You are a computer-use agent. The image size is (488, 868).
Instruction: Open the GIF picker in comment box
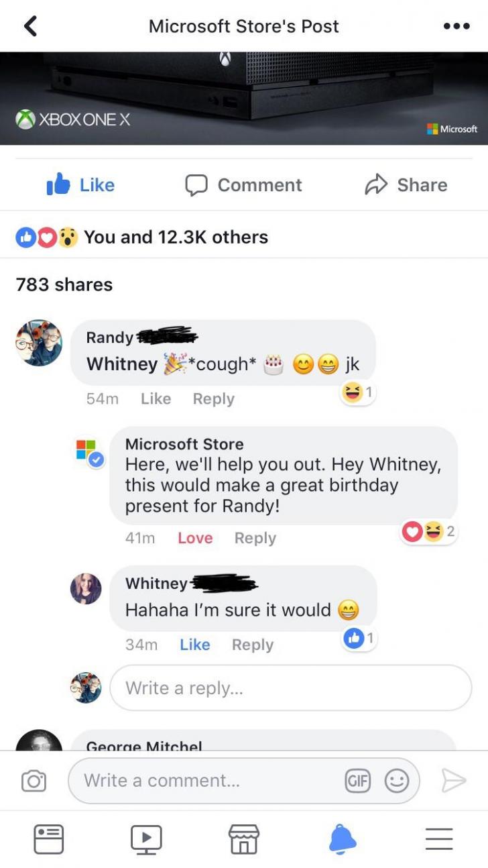(x=357, y=781)
